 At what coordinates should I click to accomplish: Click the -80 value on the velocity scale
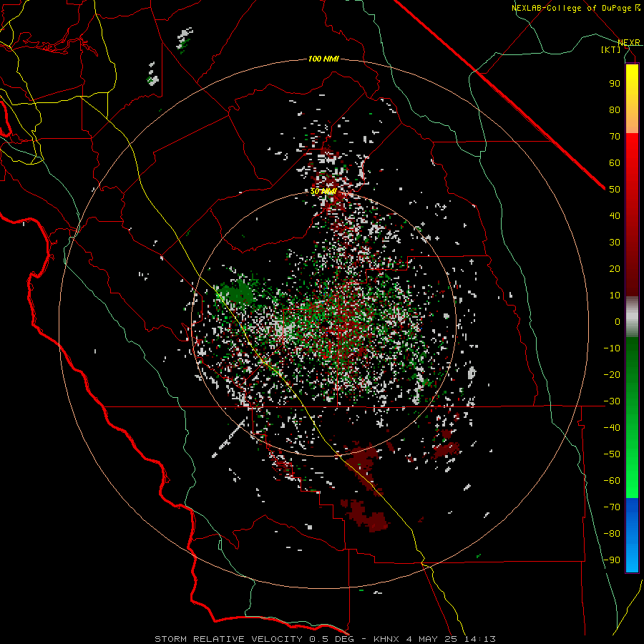(612, 534)
